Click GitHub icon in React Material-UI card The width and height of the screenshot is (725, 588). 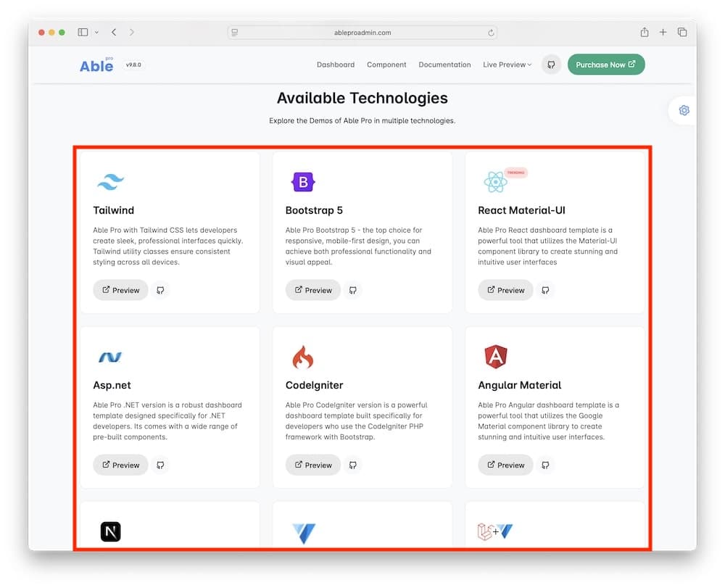pos(545,290)
